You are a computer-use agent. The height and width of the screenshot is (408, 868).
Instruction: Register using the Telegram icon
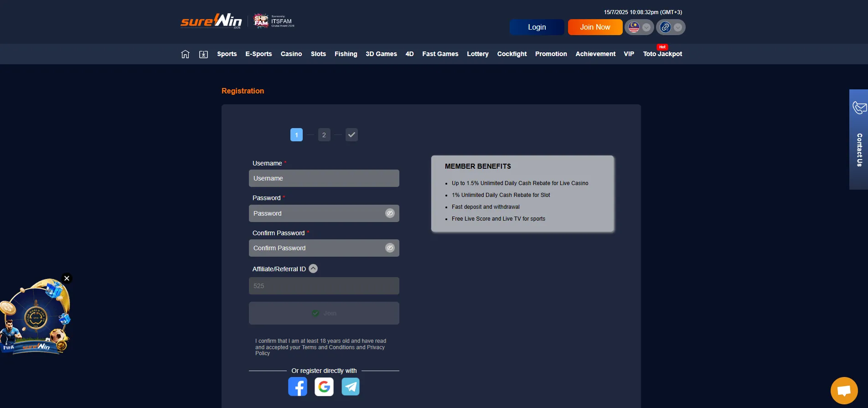point(351,387)
